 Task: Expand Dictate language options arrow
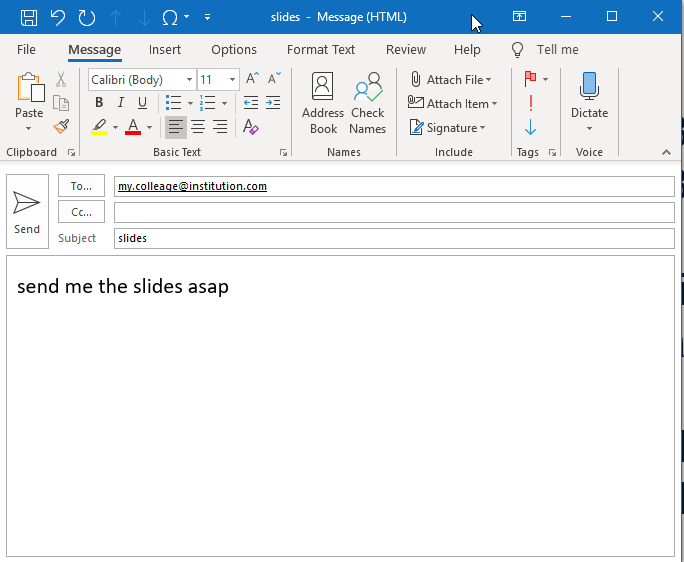[x=589, y=128]
